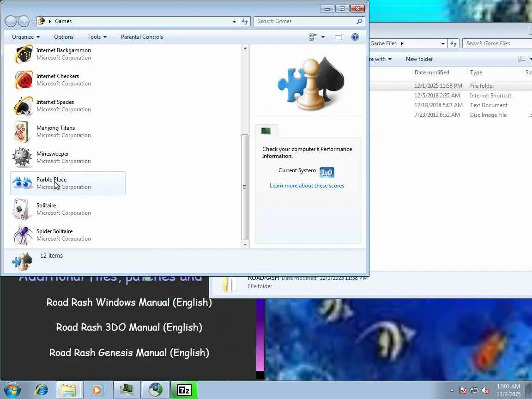Viewport: 532px width, 399px height.
Task: Open the Share with dropdown in back window
Action: click(381, 59)
